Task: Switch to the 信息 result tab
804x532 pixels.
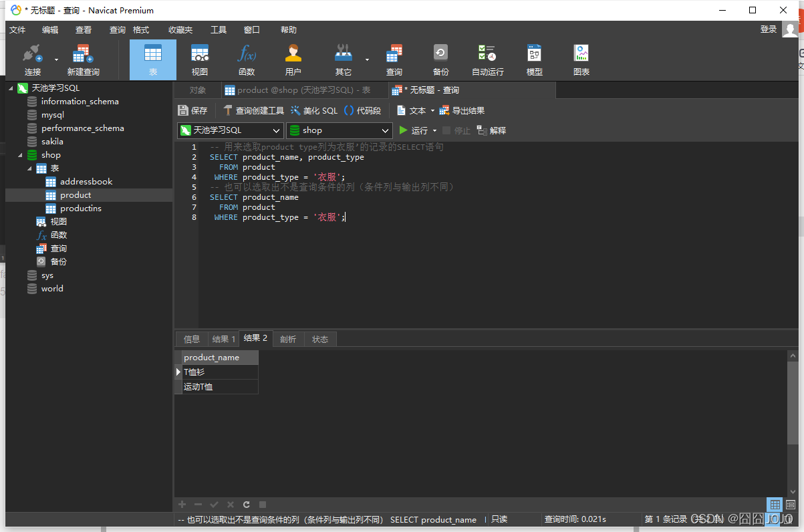Action: [192, 339]
